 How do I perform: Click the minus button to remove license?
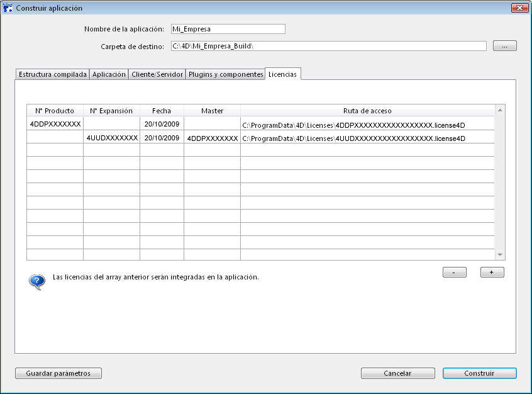click(454, 273)
